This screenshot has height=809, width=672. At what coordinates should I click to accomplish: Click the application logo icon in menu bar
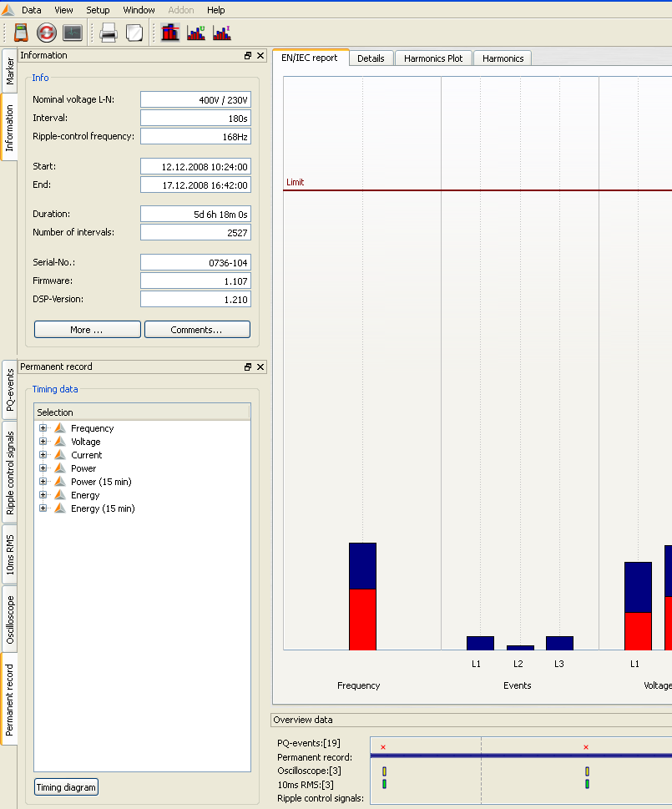(8, 10)
